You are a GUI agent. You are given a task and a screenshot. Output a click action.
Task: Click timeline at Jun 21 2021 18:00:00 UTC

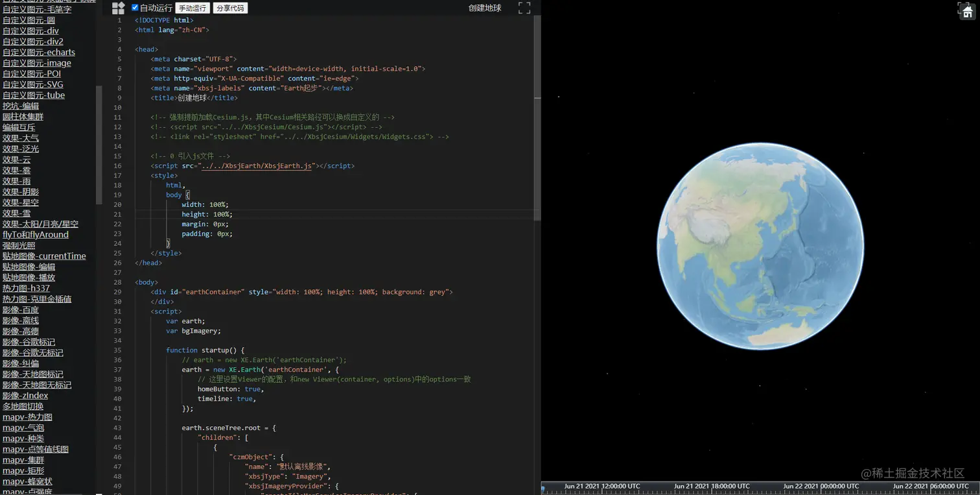coord(712,486)
